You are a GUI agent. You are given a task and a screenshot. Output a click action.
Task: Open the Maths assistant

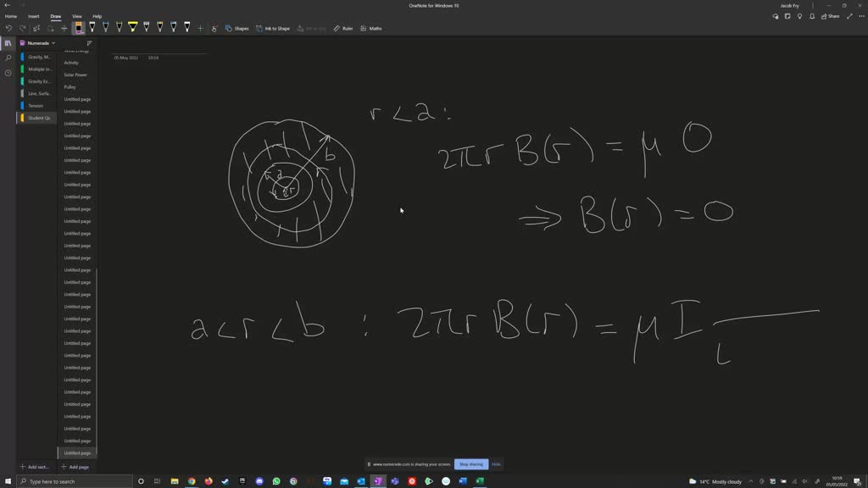[371, 28]
